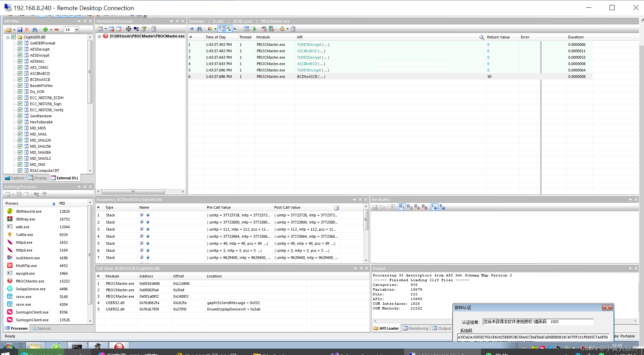644x355 pixels.
Task: Click the blue arrow icon in Summary toolbar
Action: [x=192, y=29]
